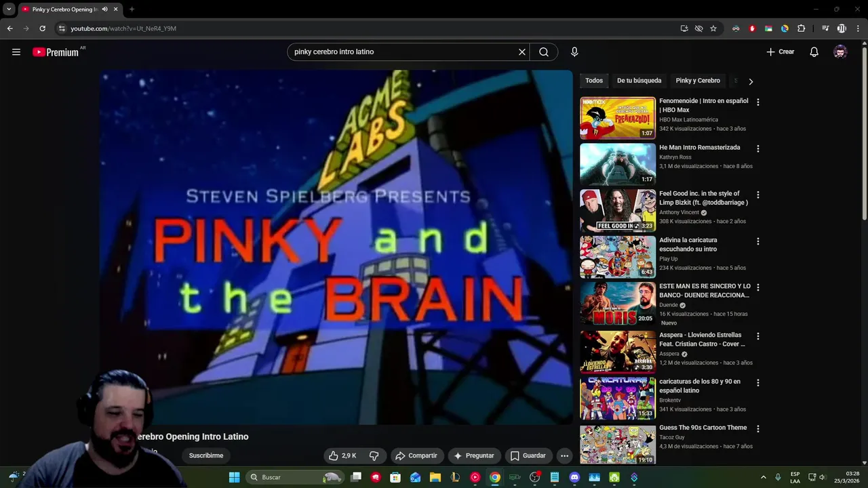Open options for caricaturas 80 y 90 video
This screenshot has height=488, width=868.
[758, 383]
